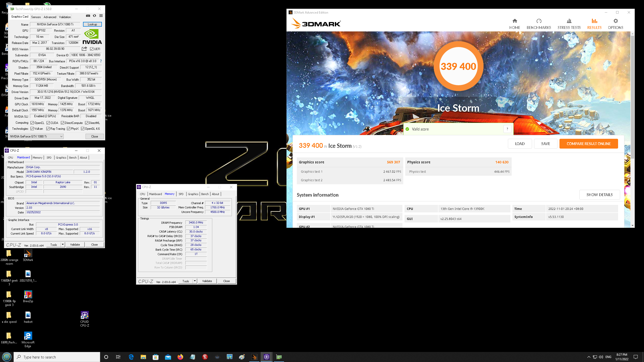The width and height of the screenshot is (644, 362).
Task: Expand Tools dropdown arrow in Memory CPU-Z window
Action: pyautogui.click(x=195, y=281)
